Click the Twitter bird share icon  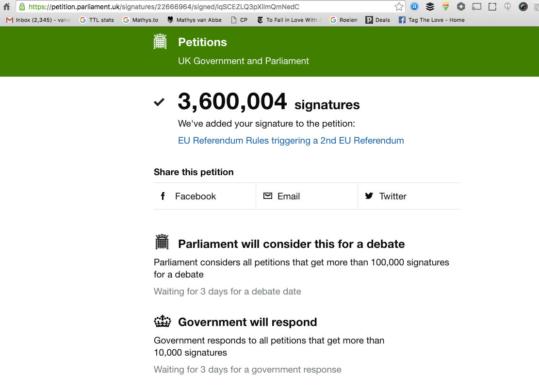369,196
